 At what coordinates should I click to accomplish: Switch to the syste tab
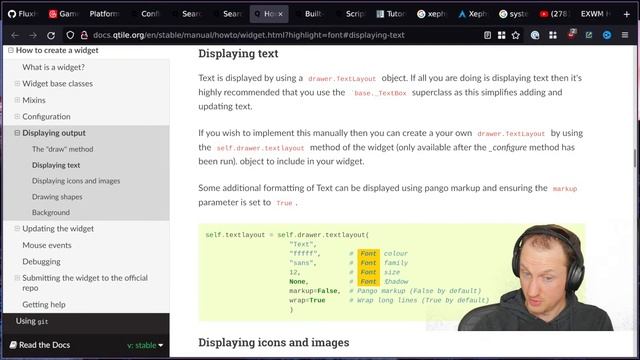(513, 14)
